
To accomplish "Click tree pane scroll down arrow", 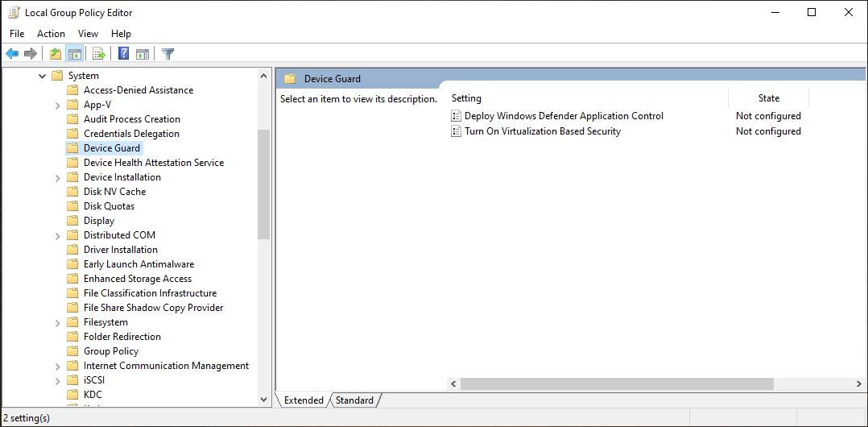I will coord(263,400).
